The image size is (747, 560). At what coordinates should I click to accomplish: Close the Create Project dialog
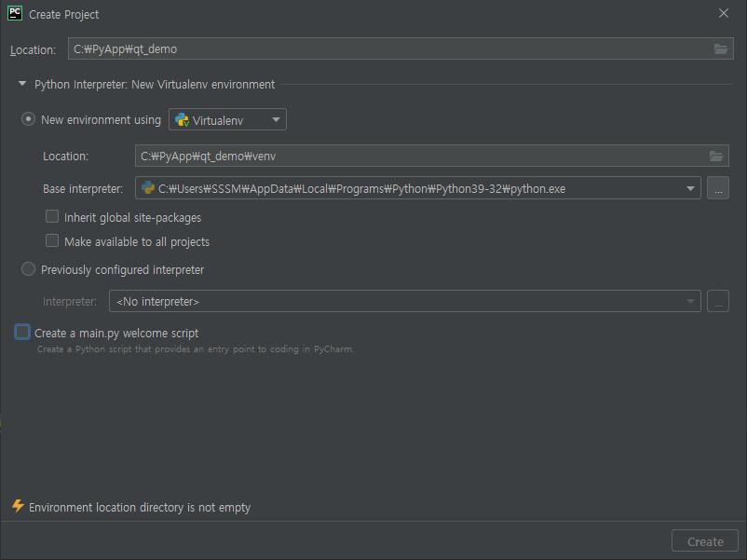click(x=723, y=13)
